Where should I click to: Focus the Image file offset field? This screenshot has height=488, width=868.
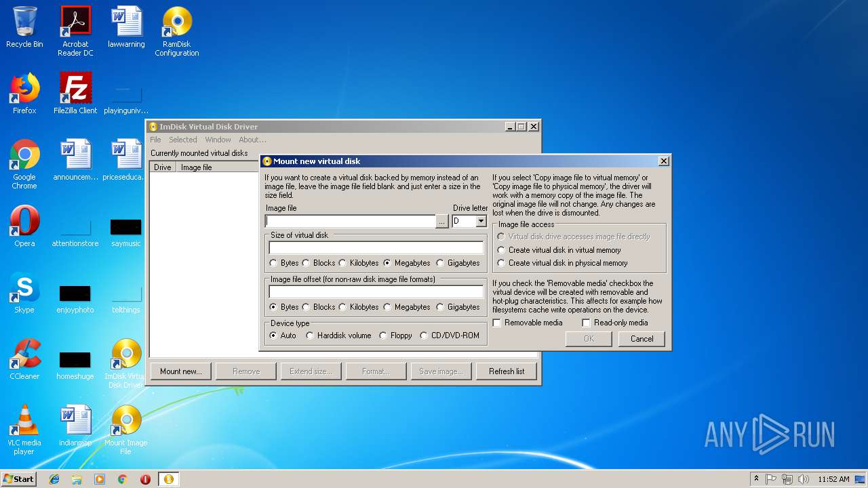[376, 291]
